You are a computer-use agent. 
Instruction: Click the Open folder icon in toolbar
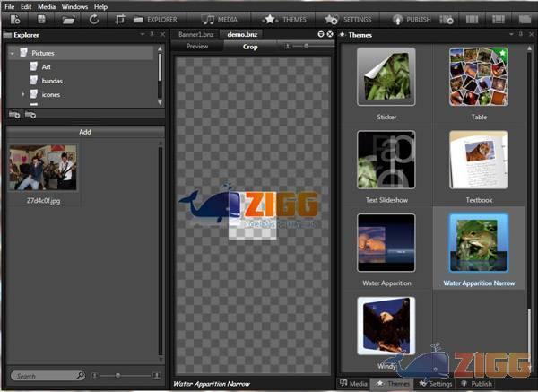click(x=68, y=19)
